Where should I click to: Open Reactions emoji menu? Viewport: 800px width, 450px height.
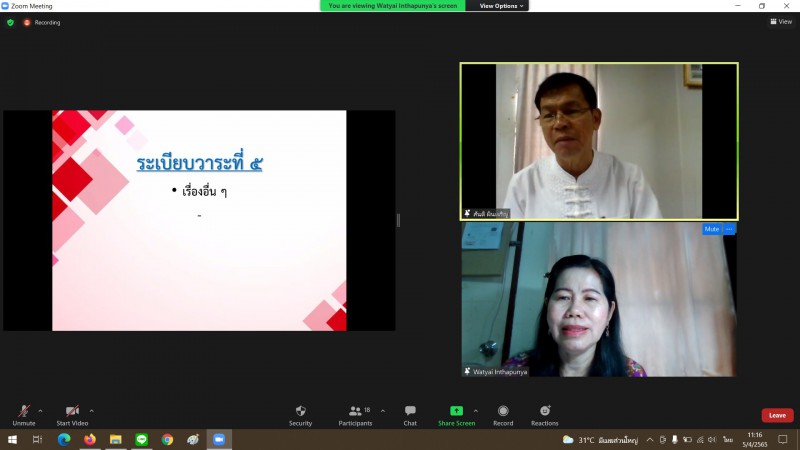coord(544,415)
